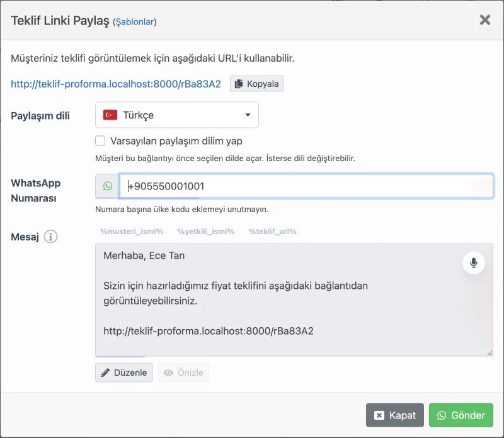The image size is (504, 438).
Task: Click the 'Müşteriniz teklifi görüntülemek' description text
Action: pyautogui.click(x=152, y=58)
